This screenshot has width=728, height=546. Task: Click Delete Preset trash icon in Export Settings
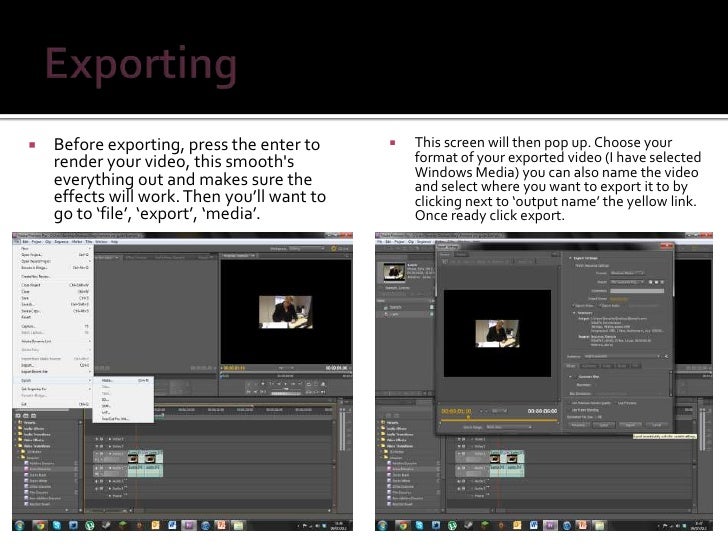662,282
